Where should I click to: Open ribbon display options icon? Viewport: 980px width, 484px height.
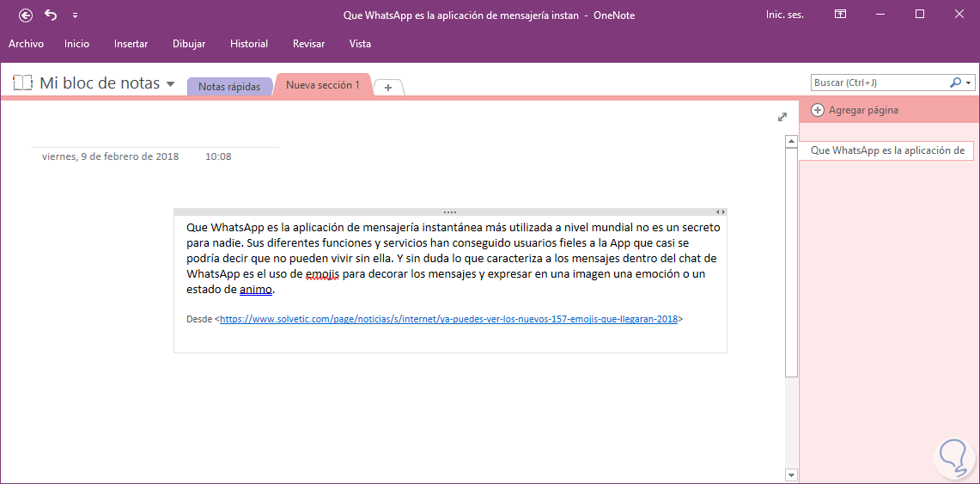pyautogui.click(x=841, y=15)
